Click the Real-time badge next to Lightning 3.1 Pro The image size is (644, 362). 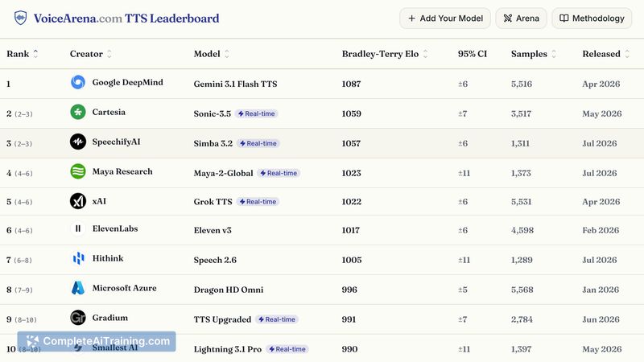click(287, 349)
